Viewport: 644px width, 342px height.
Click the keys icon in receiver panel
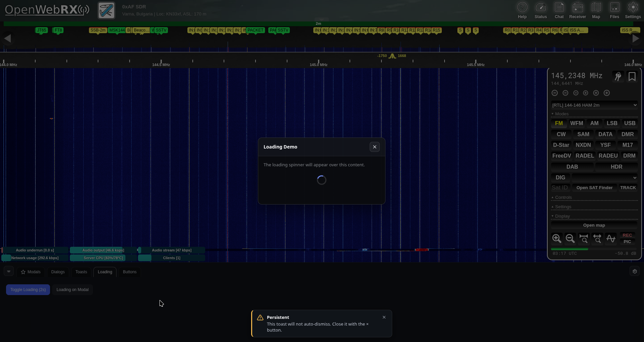618,77
